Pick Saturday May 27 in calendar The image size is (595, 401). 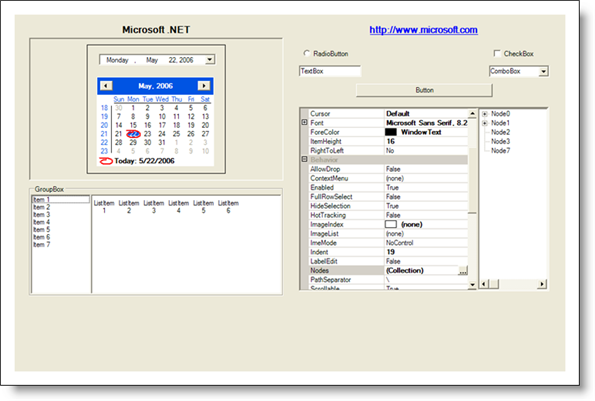[205, 134]
